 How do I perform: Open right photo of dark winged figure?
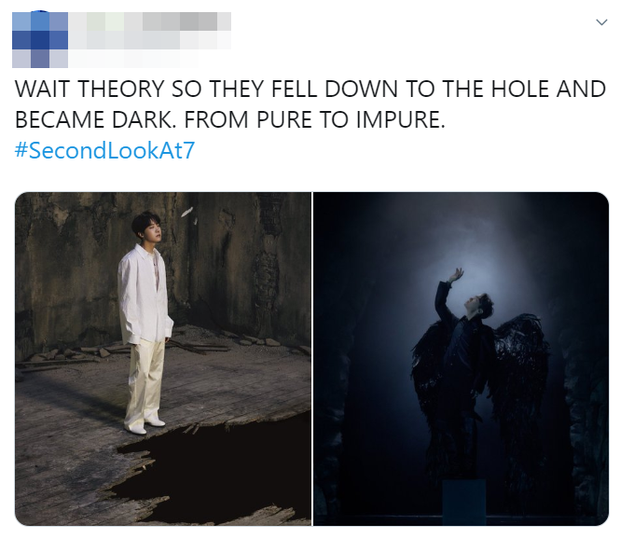coord(461,359)
